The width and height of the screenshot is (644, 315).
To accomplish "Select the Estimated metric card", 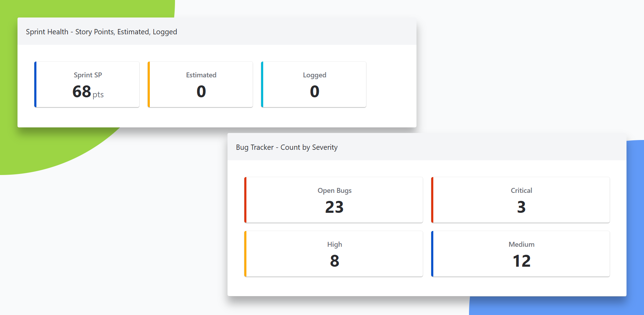I will click(x=200, y=84).
